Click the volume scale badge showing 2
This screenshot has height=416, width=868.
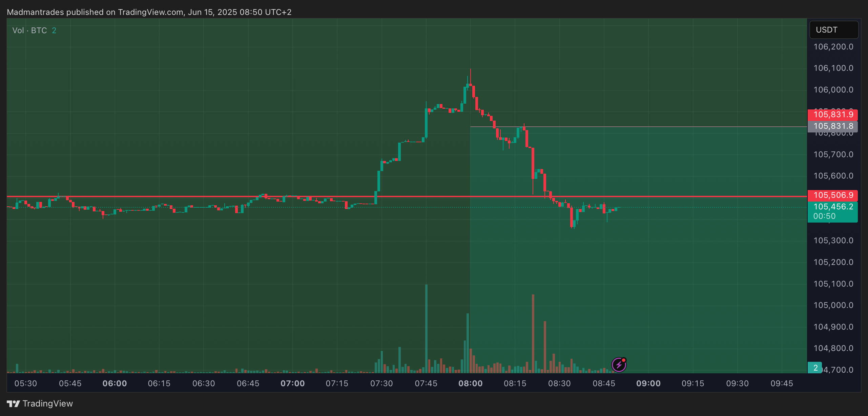[x=815, y=368]
